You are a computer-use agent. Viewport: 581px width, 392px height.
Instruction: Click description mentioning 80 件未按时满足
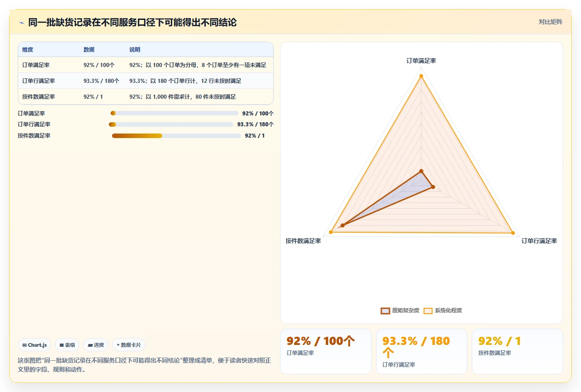tap(182, 97)
